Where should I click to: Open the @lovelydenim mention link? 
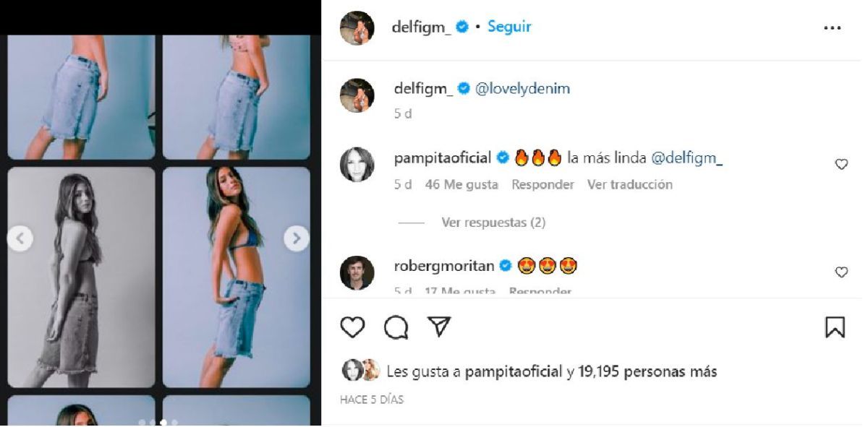coord(523,89)
